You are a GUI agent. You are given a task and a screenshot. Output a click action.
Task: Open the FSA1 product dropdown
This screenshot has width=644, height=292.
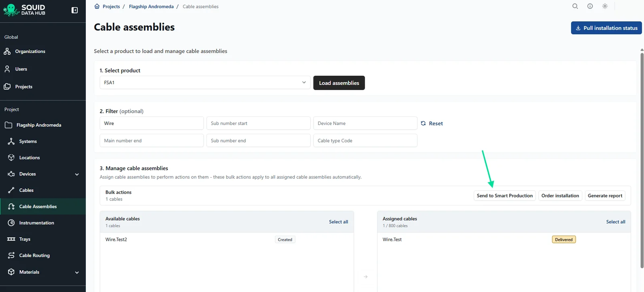point(205,83)
